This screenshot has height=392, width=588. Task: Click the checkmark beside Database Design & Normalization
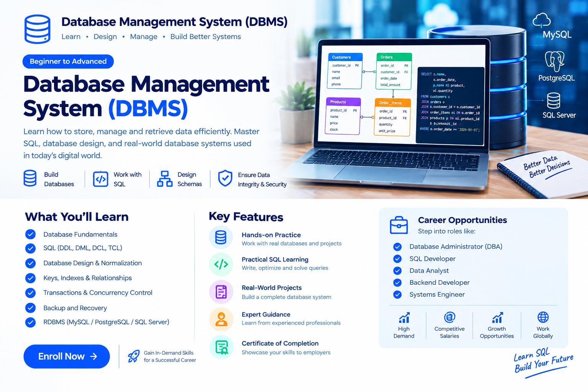tap(30, 263)
